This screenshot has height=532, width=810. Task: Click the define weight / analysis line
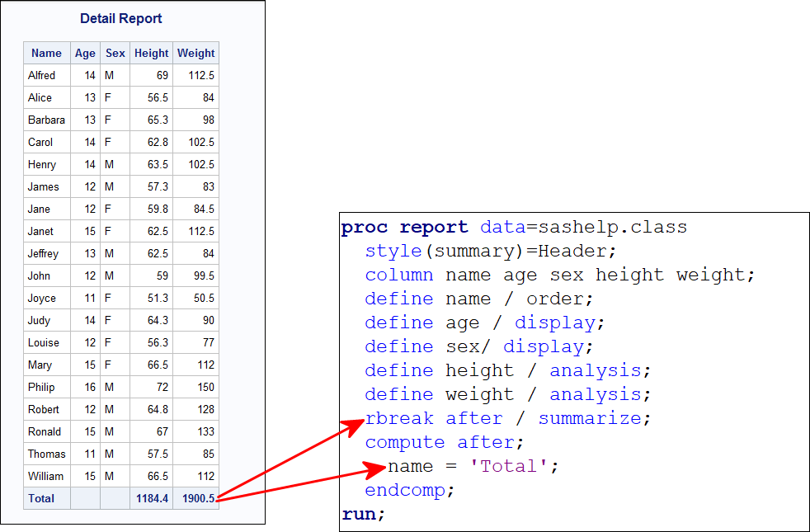[508, 394]
